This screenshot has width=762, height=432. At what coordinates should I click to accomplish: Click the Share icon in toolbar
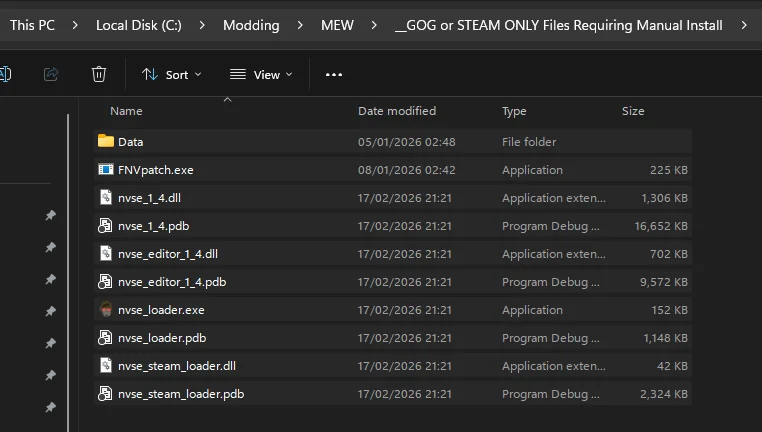(x=51, y=74)
